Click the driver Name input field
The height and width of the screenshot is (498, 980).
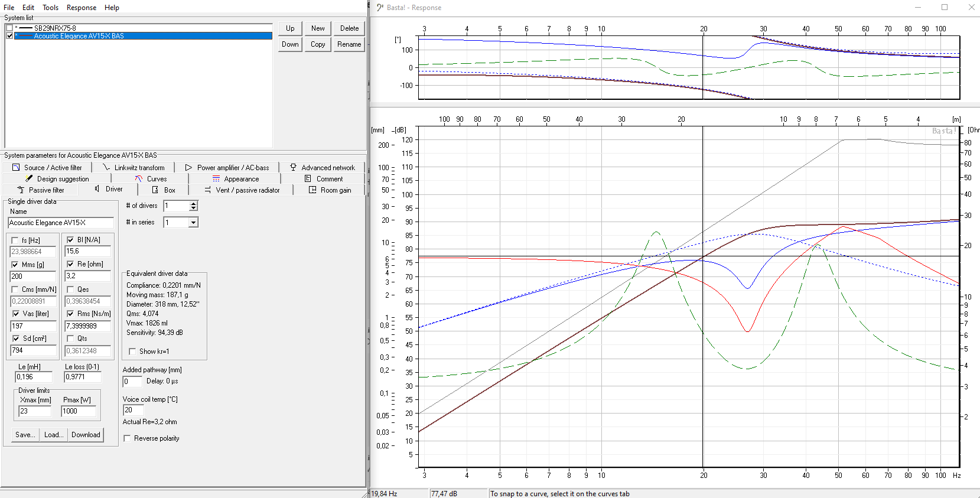(61, 223)
